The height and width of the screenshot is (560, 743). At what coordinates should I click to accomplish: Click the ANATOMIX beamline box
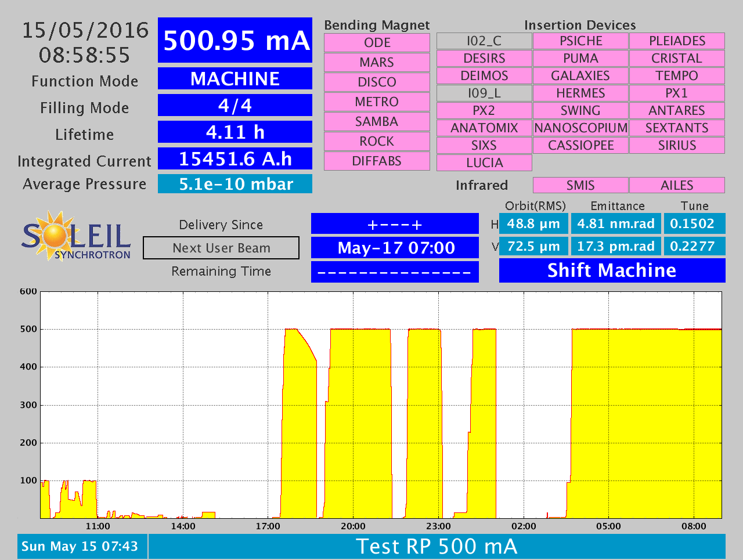tap(484, 128)
